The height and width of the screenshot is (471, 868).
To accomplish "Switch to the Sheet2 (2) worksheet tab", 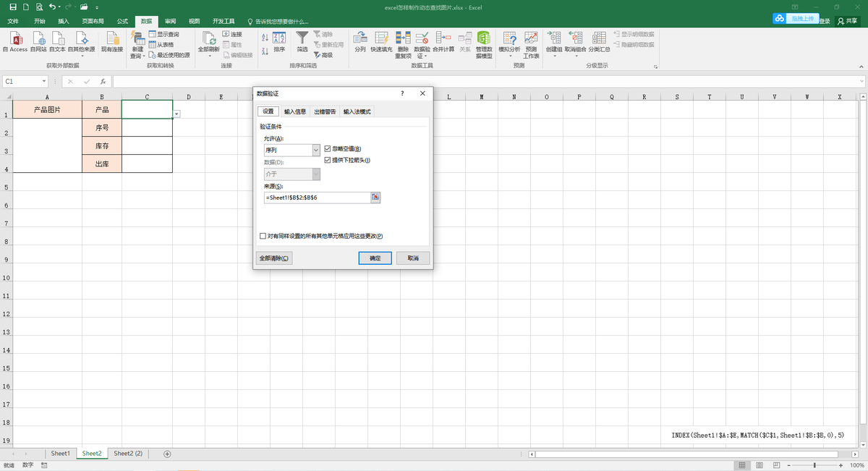I will tap(128, 454).
